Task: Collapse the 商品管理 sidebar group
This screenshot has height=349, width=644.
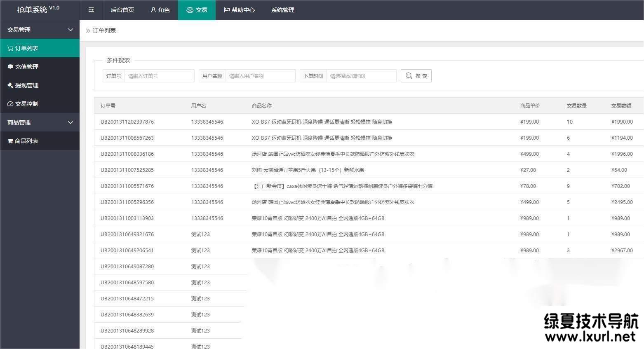Action: click(x=40, y=122)
